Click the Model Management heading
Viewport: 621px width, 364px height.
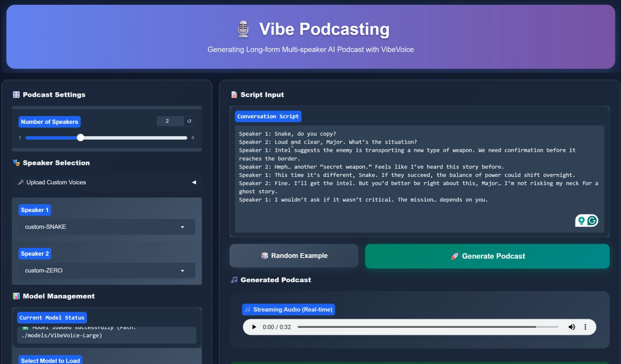coord(58,296)
